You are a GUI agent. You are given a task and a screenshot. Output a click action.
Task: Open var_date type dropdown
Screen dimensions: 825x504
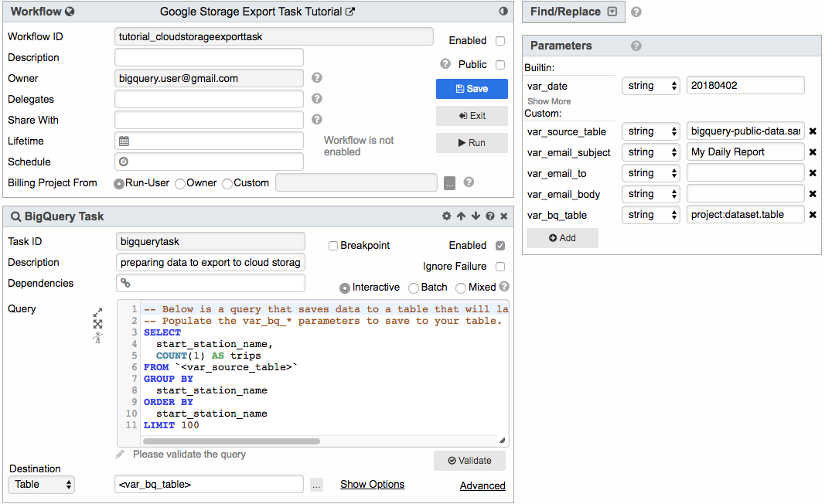(650, 86)
